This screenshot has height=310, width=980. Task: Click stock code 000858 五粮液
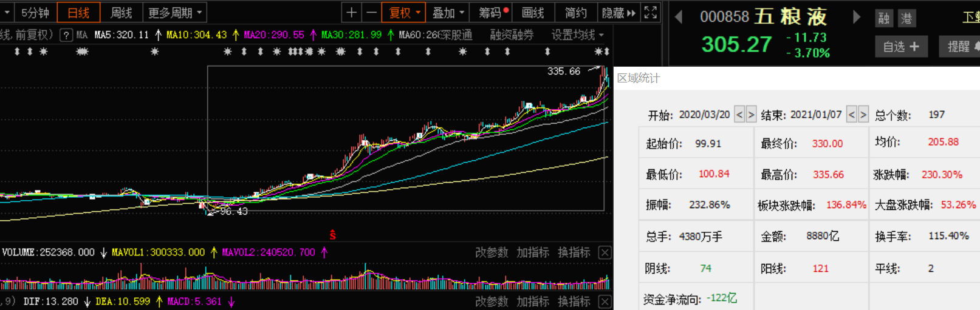click(x=764, y=16)
